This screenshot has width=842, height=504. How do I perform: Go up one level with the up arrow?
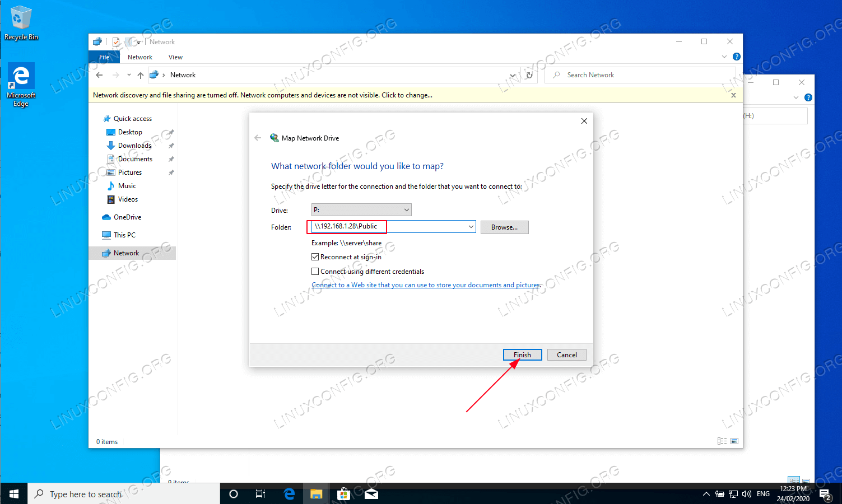pos(141,75)
